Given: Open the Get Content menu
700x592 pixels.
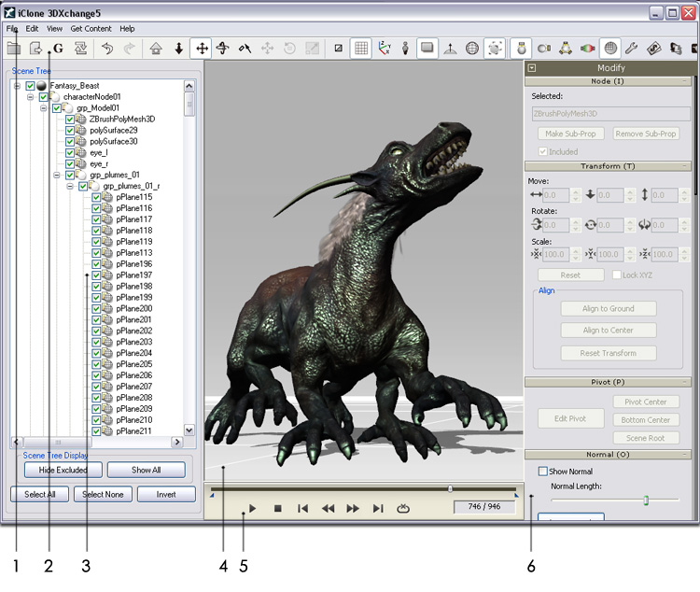Looking at the screenshot, I should pyautogui.click(x=90, y=29).
